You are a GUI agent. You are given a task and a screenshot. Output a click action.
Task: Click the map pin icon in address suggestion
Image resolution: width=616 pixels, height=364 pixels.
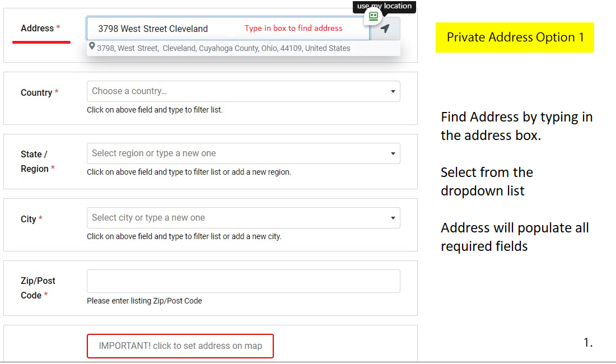click(x=92, y=48)
